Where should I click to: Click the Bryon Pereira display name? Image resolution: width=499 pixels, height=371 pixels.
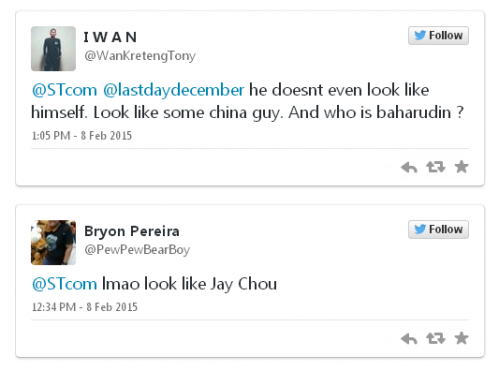pos(132,231)
